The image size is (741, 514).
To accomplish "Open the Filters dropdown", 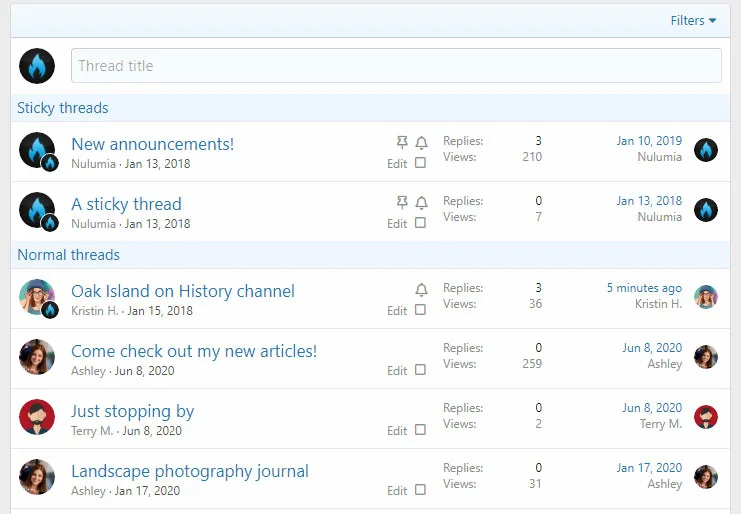I will (x=693, y=21).
